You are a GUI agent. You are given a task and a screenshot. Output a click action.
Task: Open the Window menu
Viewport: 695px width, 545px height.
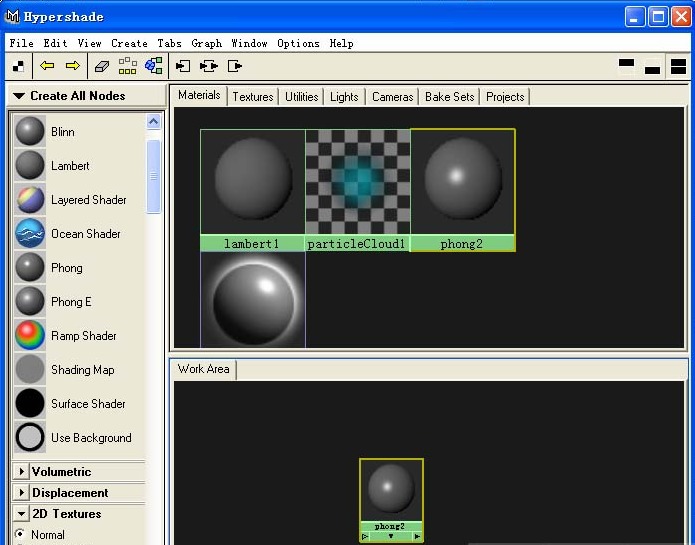click(249, 43)
